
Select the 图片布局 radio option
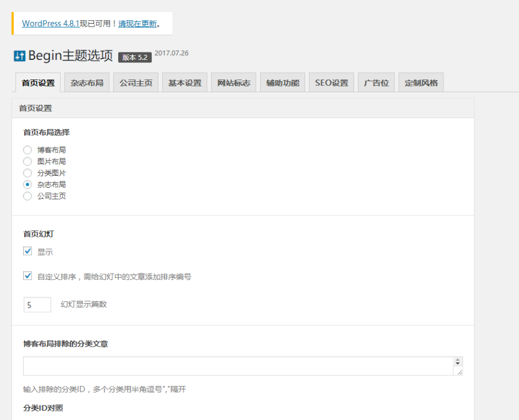[x=28, y=162]
